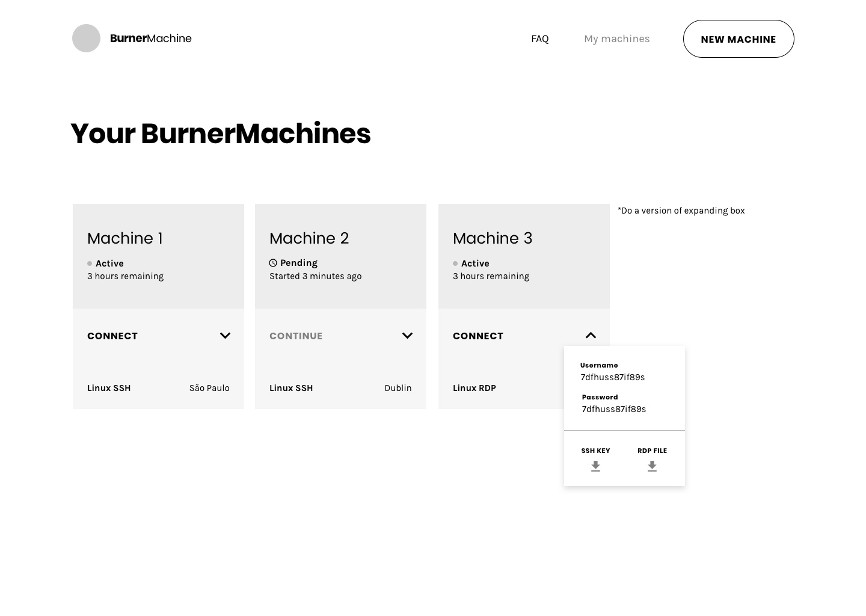Open the Machine 1 card title

125,238
